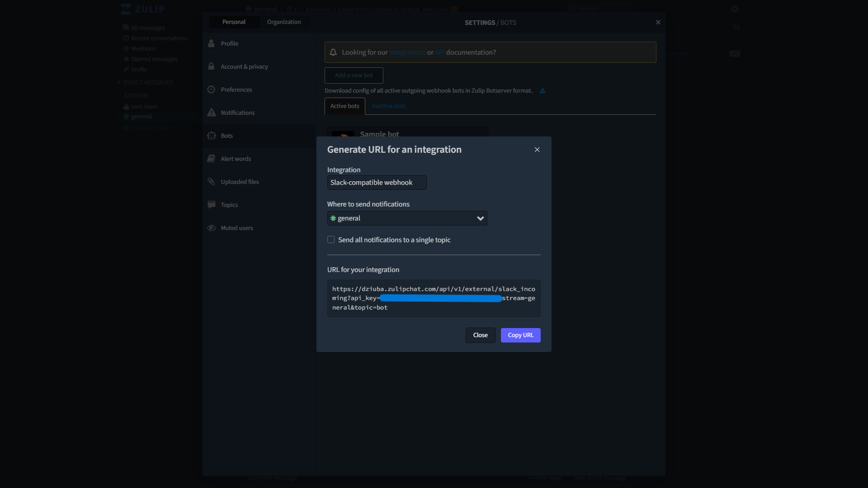Screen dimensions: 868x488
Task: Click the Starred messages icon
Action: click(x=127, y=59)
